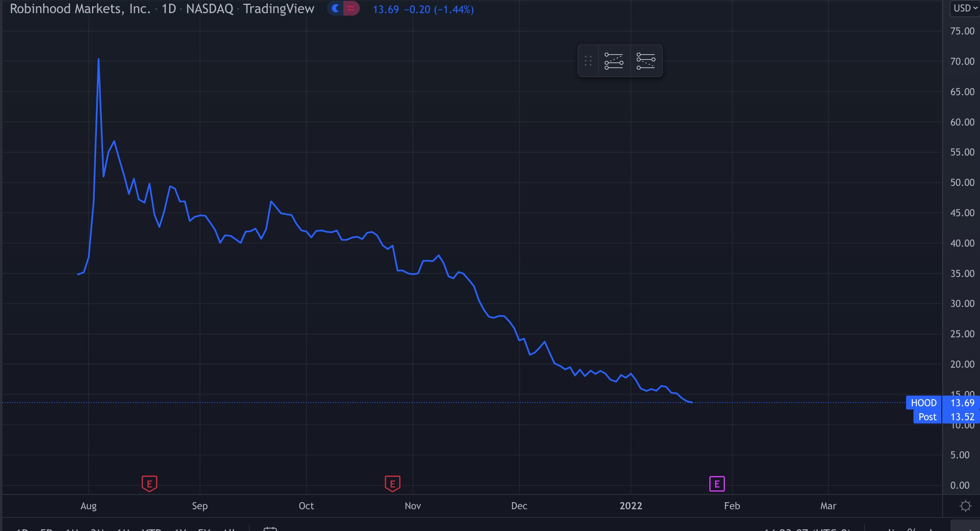Click the 35.00 price axis label
Viewport: 980px width, 531px height.
[962, 274]
